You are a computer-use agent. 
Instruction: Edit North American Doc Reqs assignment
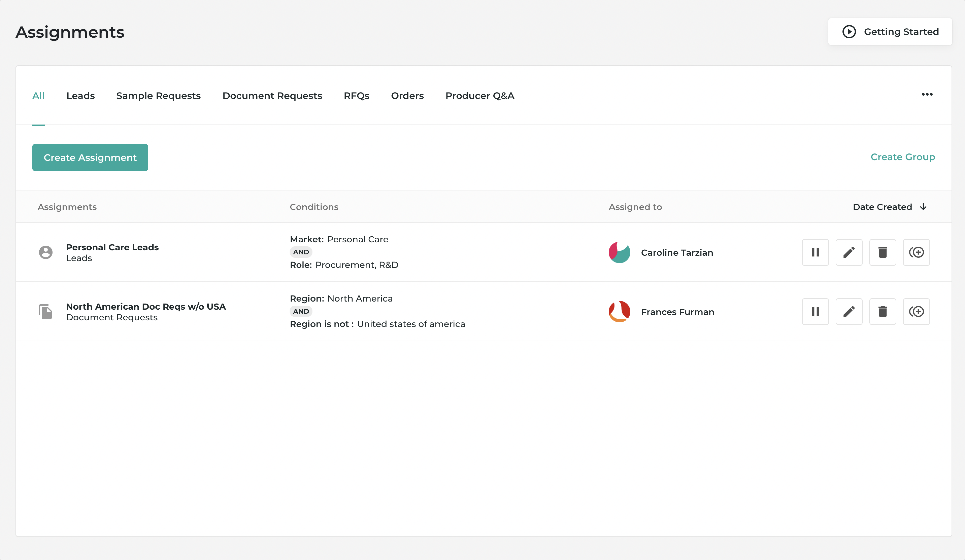[849, 312]
